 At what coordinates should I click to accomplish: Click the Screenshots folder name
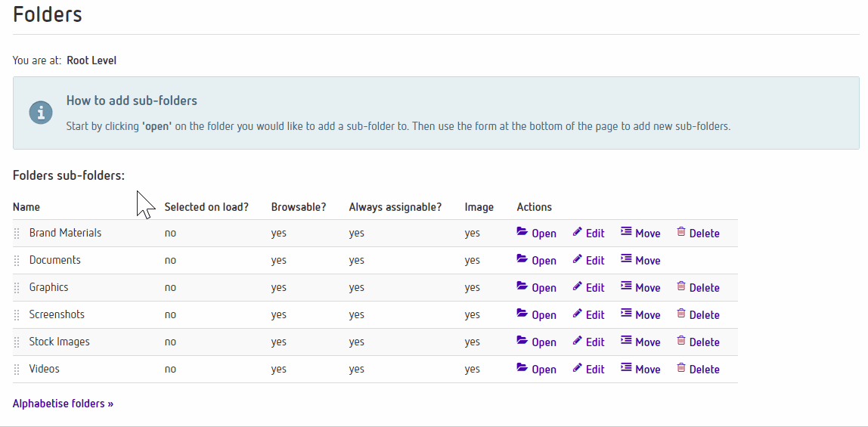click(57, 314)
